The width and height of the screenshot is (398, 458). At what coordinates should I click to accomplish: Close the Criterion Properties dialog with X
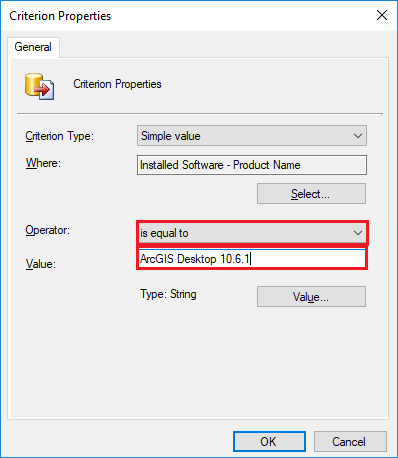382,15
